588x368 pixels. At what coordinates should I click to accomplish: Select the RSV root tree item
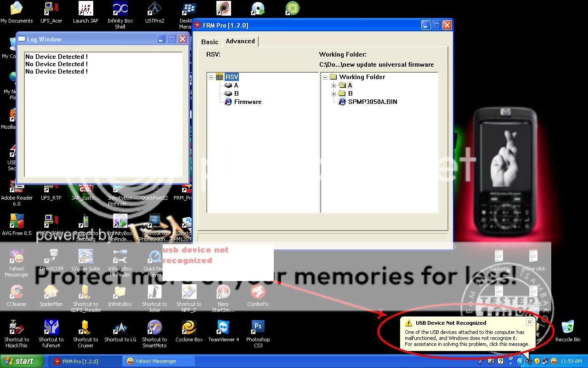click(232, 77)
